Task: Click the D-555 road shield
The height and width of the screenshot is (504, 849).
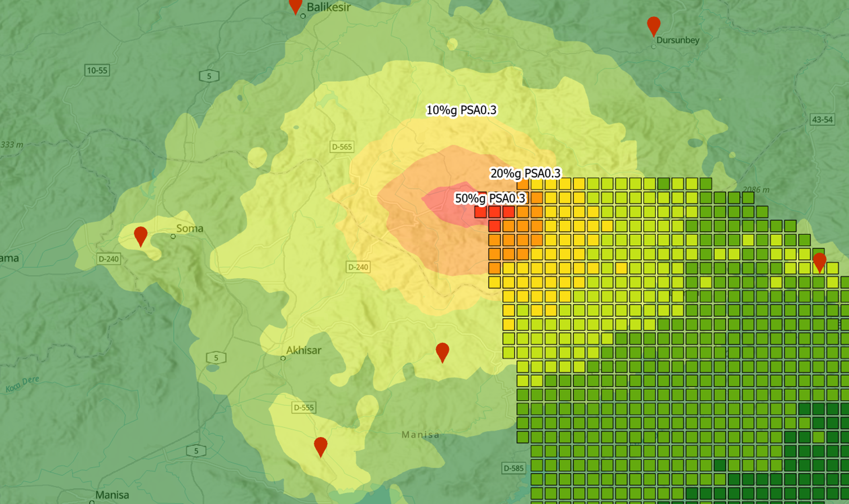Action: coord(303,407)
